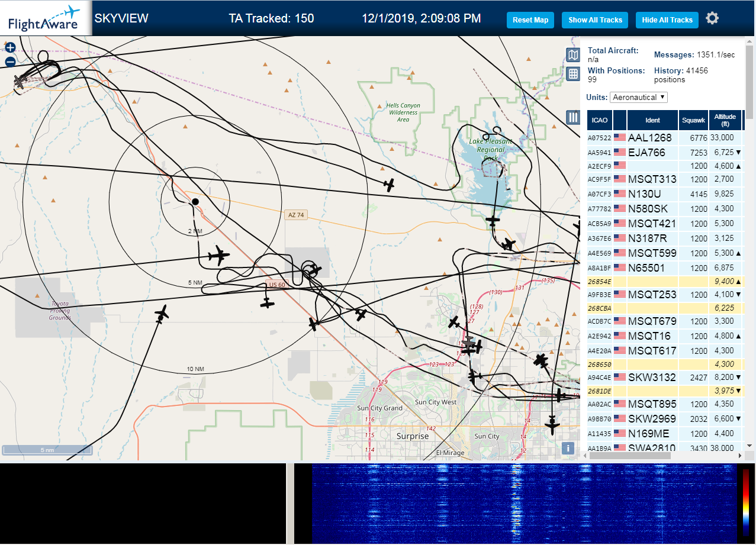Select the highlighted 268650 row
Screen dimensions: 756x545
click(664, 365)
